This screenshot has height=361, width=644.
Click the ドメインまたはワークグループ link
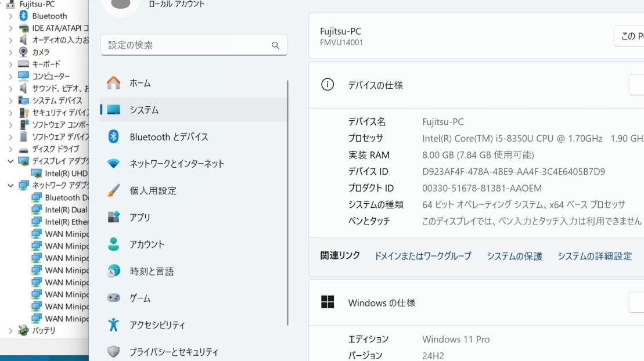[422, 256]
